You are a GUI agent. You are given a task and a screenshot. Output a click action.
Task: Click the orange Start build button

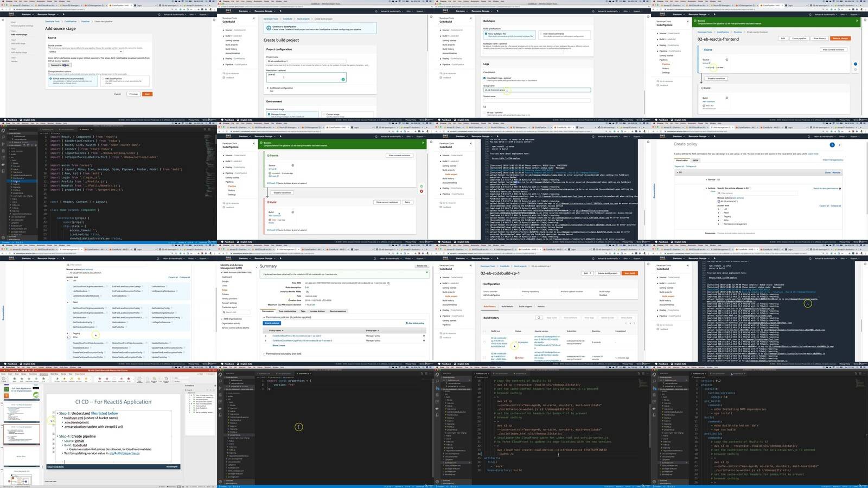click(629, 273)
